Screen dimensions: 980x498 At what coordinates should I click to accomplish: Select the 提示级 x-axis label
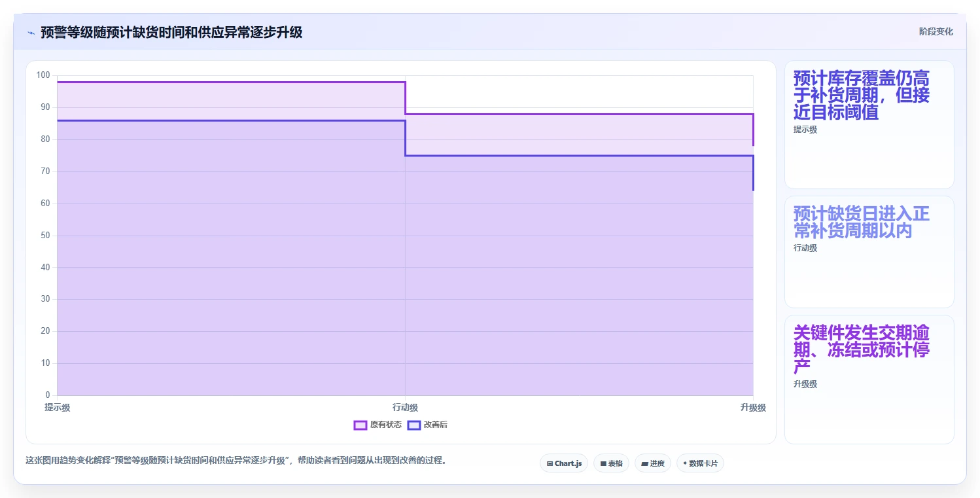pyautogui.click(x=57, y=408)
